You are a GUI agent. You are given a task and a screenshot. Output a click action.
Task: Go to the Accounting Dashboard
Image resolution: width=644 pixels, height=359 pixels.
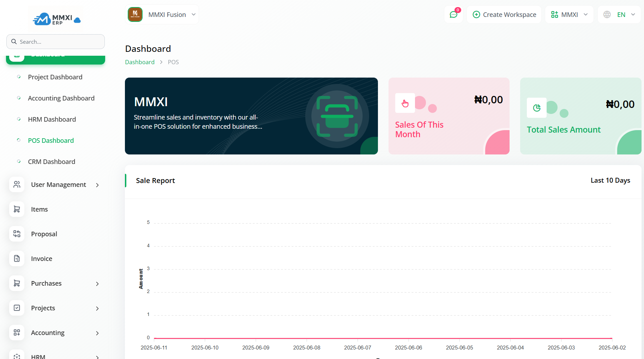click(x=61, y=98)
